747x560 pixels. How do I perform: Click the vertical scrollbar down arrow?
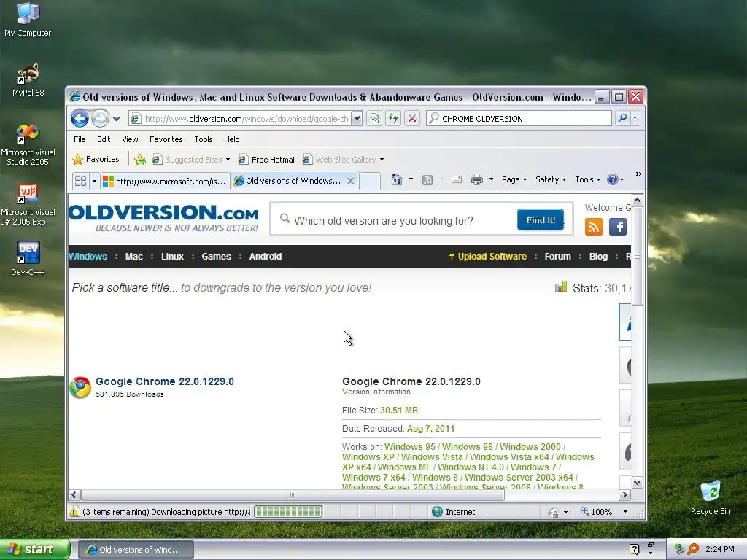pos(638,483)
